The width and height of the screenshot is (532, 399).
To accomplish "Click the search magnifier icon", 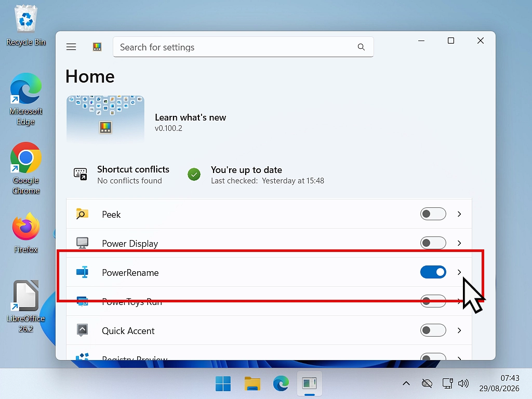I will 361,47.
